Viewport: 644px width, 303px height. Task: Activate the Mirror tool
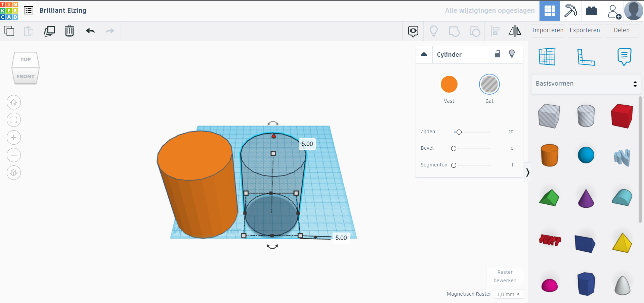click(x=515, y=31)
